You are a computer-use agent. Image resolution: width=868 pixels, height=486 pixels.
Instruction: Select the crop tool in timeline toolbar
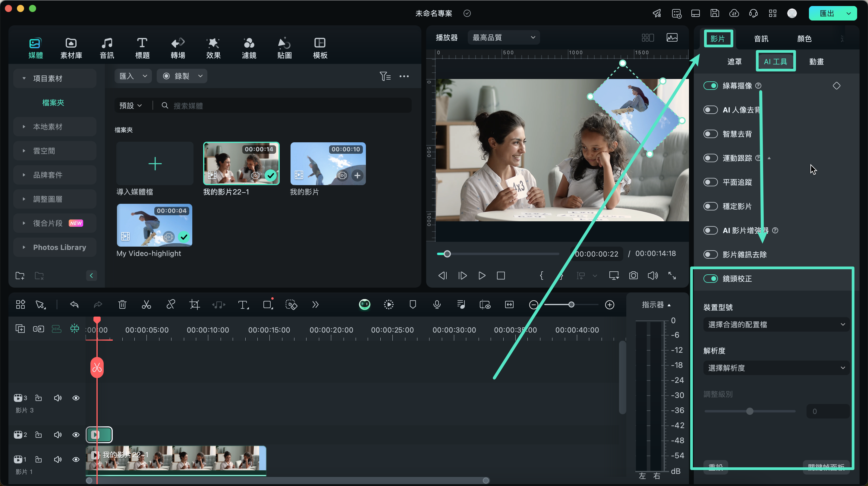tap(194, 305)
